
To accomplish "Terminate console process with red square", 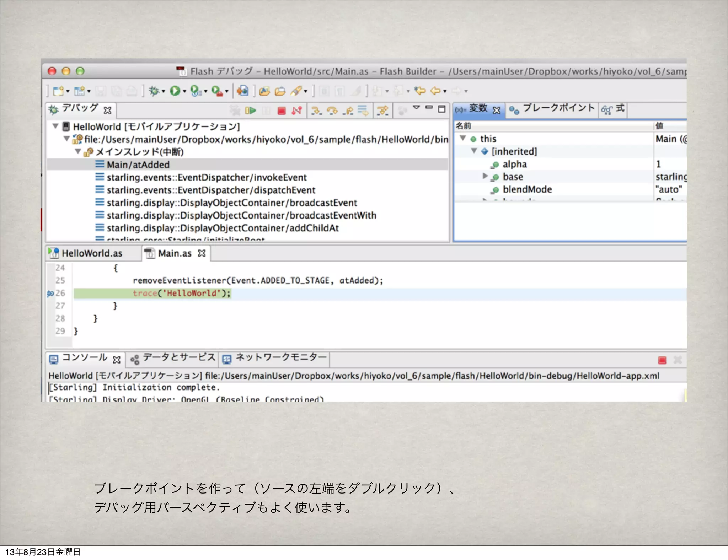I will pos(662,360).
